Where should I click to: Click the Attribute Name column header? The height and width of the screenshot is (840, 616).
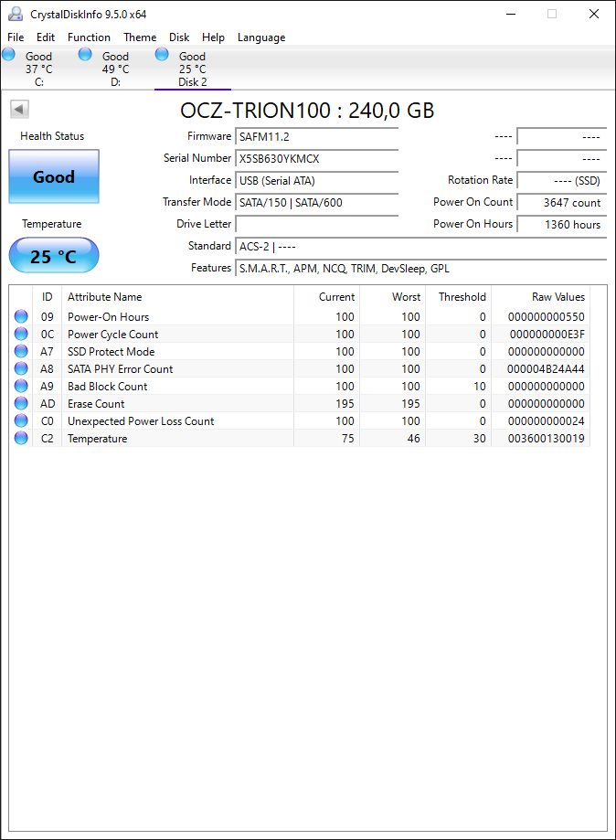click(177, 297)
